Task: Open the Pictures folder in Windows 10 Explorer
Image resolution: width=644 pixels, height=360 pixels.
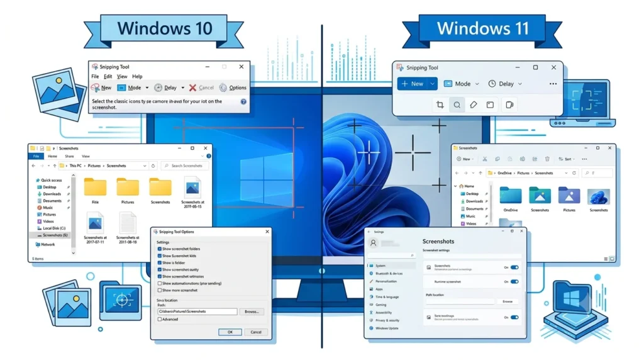Action: (x=127, y=190)
